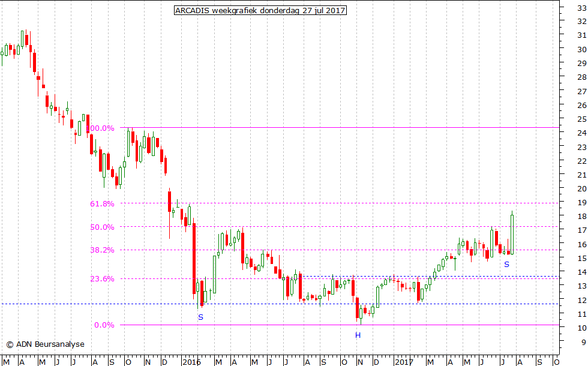The width and height of the screenshot is (588, 366).
Task: Select the '100.0%' Fibonacci label
Action: pos(100,128)
